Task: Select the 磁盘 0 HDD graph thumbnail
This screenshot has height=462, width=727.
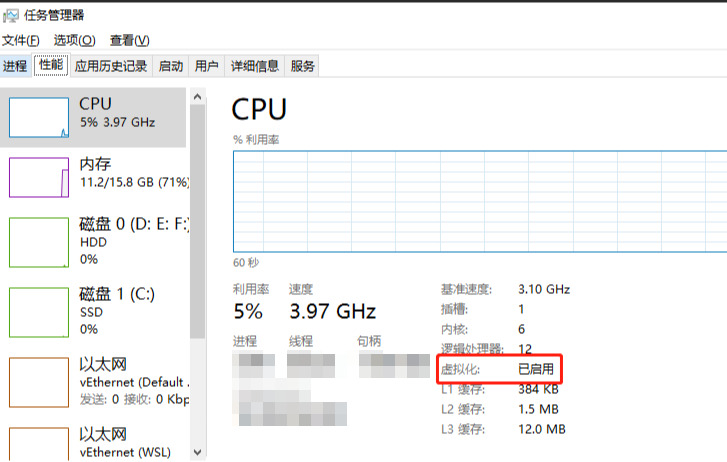Action: [x=39, y=242]
